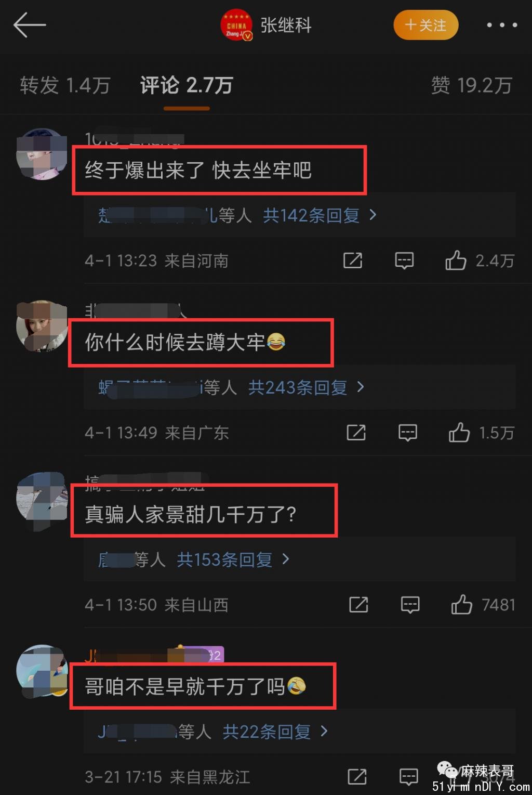The height and width of the screenshot is (795, 532).
Task: Like the comment with 7481 likes
Action: coord(461,604)
